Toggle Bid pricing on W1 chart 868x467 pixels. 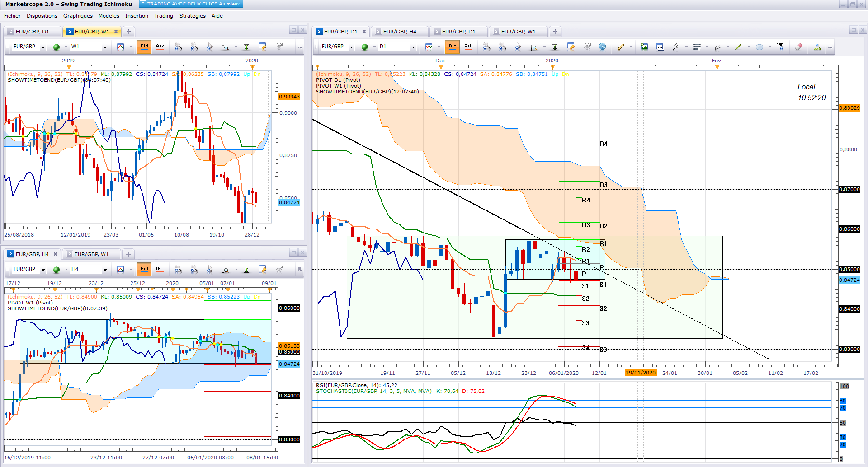(x=144, y=47)
